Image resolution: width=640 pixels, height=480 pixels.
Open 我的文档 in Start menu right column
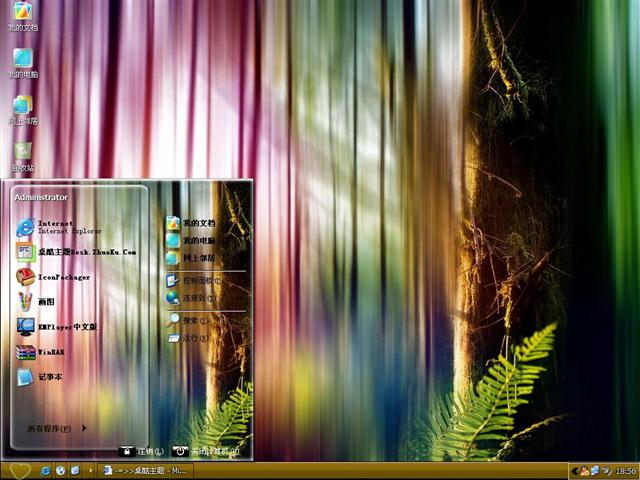[191, 223]
